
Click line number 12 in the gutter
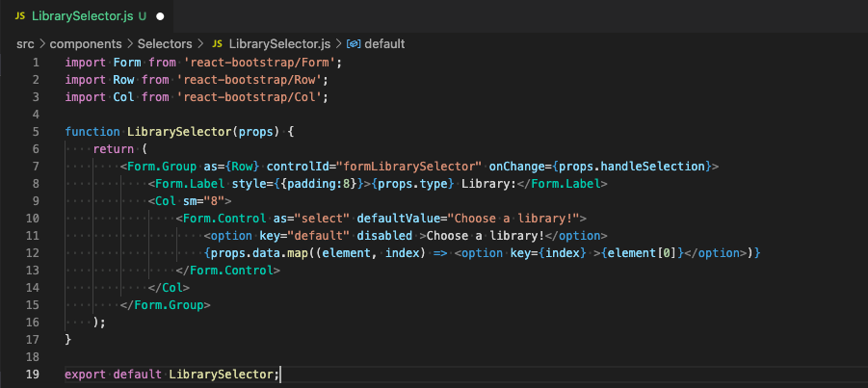pyautogui.click(x=33, y=252)
